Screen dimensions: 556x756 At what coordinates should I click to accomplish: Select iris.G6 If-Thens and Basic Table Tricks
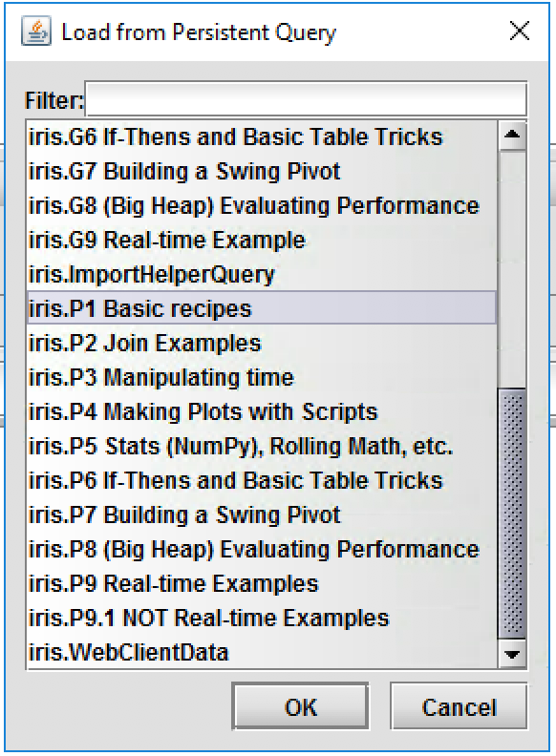(262, 136)
